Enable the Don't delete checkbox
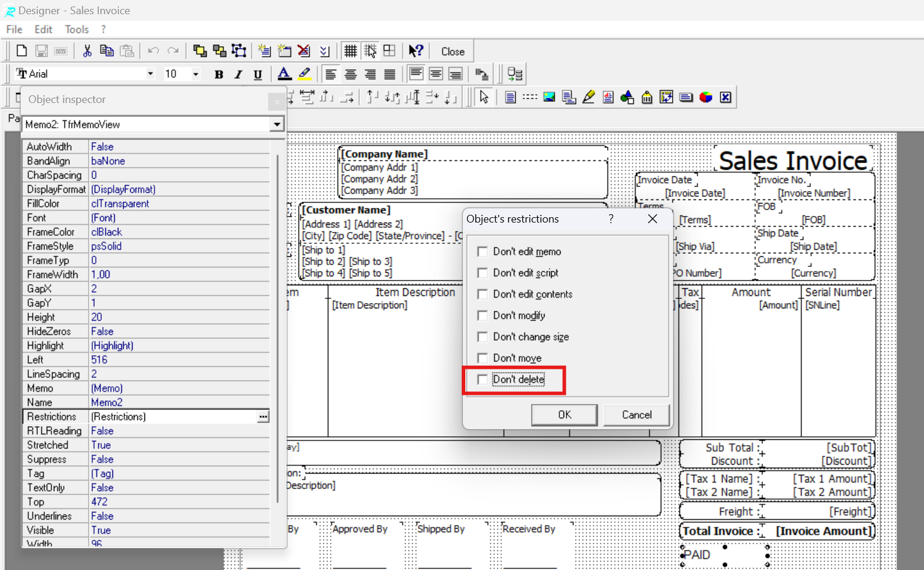924x570 pixels. click(x=482, y=379)
